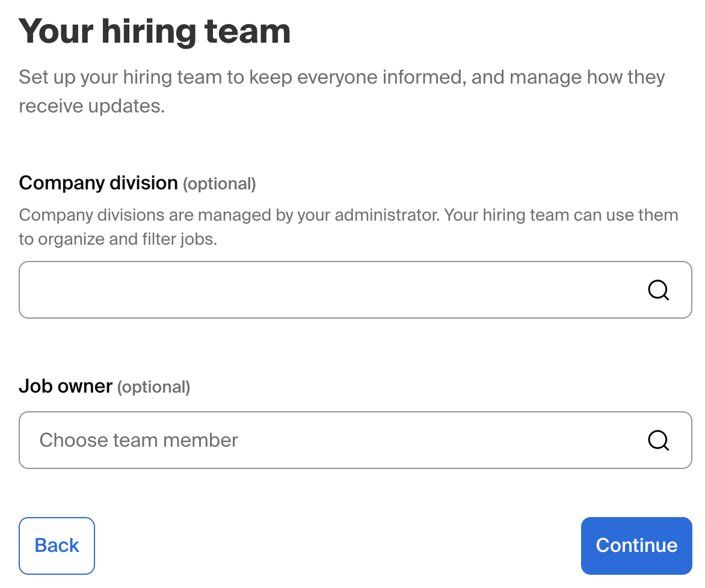Click the magnifier icon in Job owner field

pyautogui.click(x=658, y=440)
